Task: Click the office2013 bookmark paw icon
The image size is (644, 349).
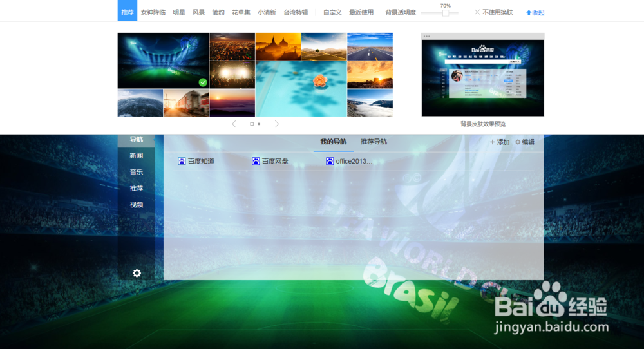Action: pyautogui.click(x=329, y=161)
